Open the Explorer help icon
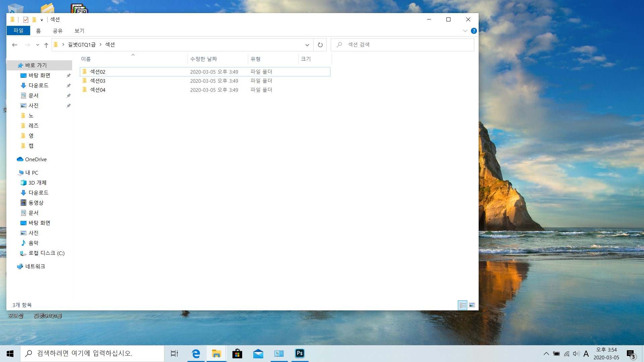 474,31
